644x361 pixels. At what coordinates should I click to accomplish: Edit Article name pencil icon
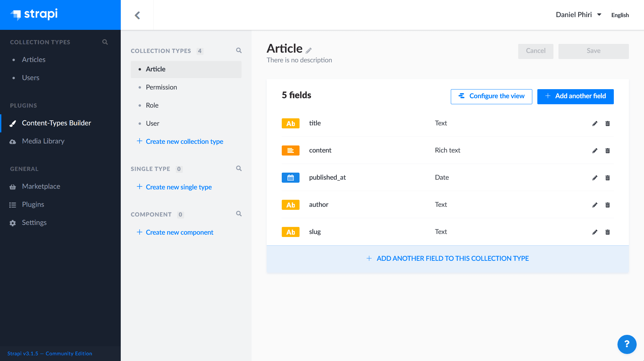pyautogui.click(x=309, y=50)
